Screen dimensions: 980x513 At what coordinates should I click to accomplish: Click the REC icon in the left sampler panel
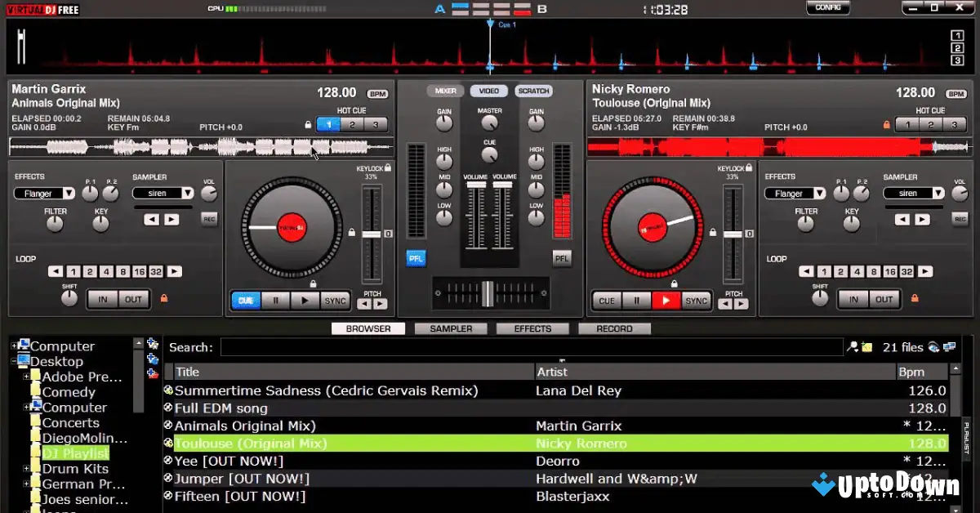[209, 218]
